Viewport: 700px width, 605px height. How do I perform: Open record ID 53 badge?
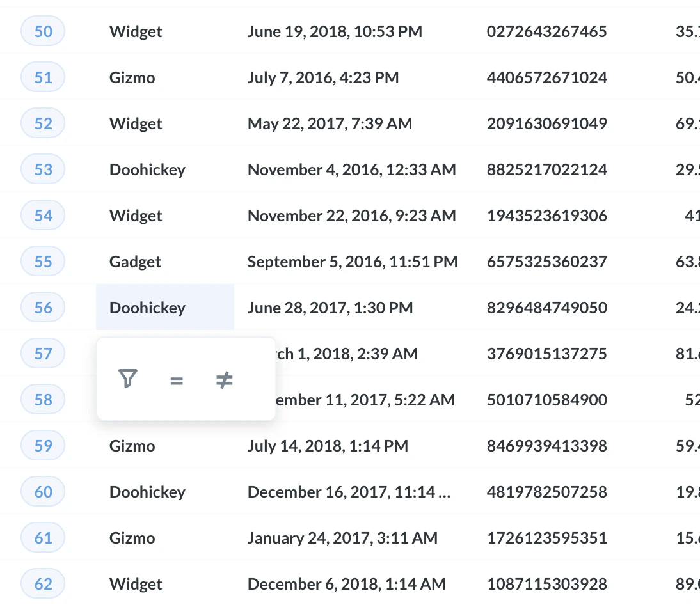click(x=43, y=169)
